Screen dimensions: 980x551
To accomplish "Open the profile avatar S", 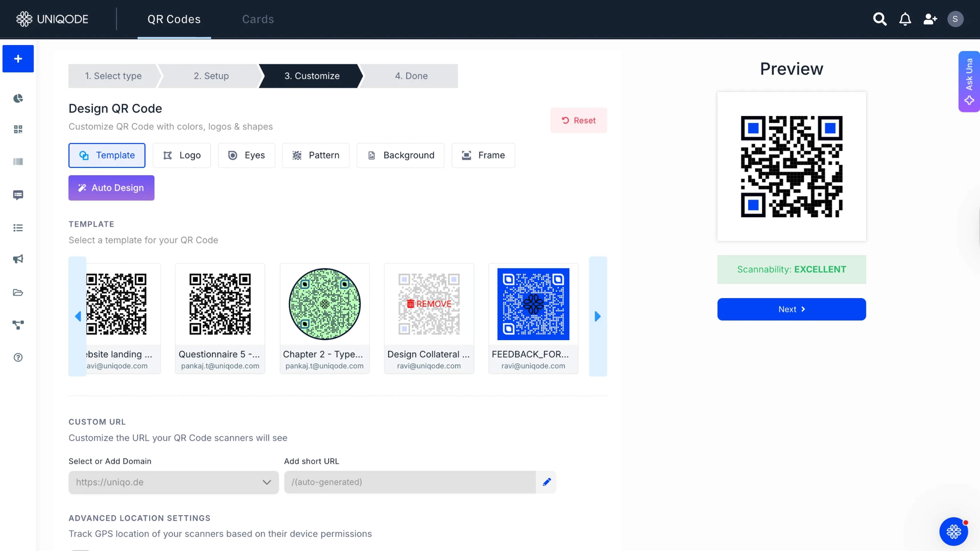I will coord(955,19).
